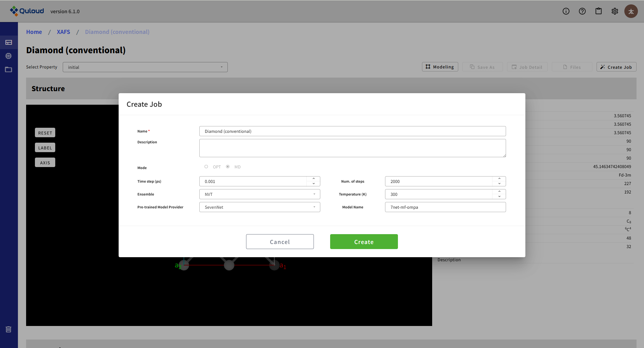The image size is (644, 348).
Task: Click the clipboard icon in top bar
Action: pos(598,11)
